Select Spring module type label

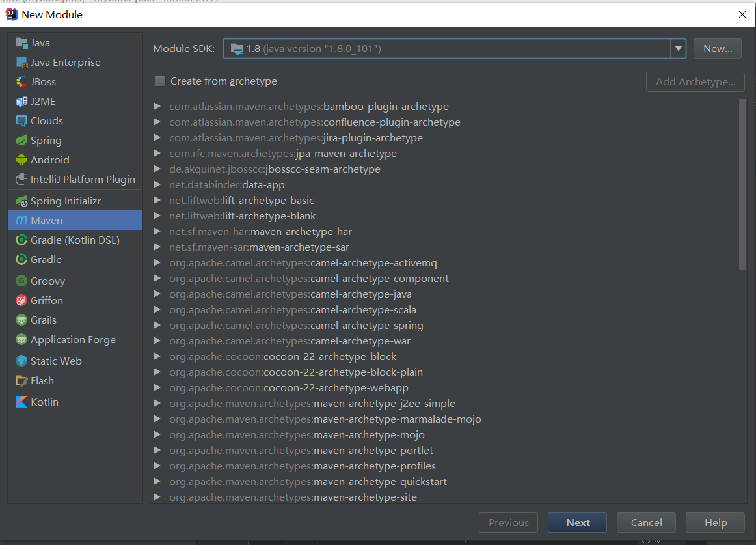pos(46,141)
